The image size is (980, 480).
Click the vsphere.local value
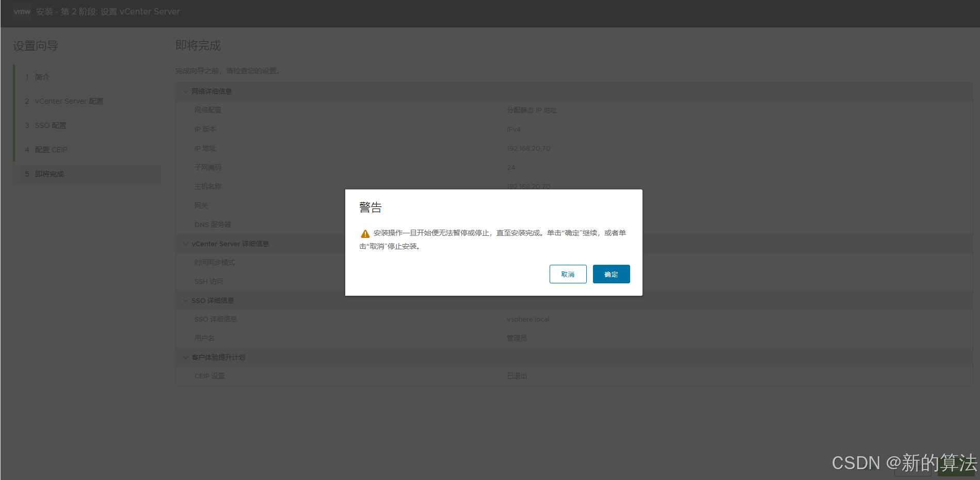point(528,319)
